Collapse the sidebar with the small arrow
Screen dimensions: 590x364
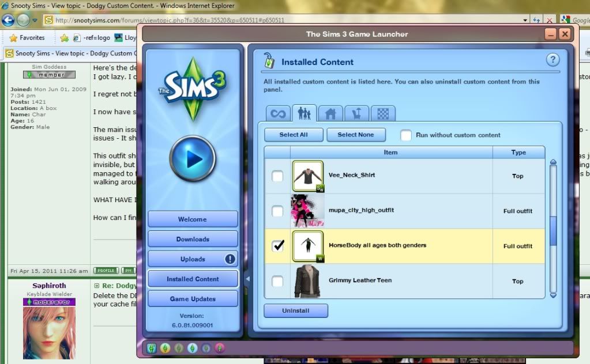pyautogui.click(x=247, y=279)
